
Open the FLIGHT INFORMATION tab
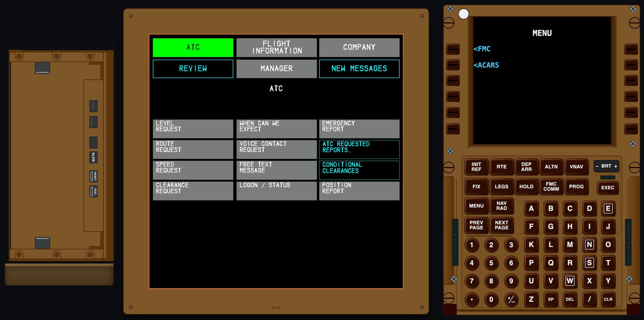click(277, 47)
